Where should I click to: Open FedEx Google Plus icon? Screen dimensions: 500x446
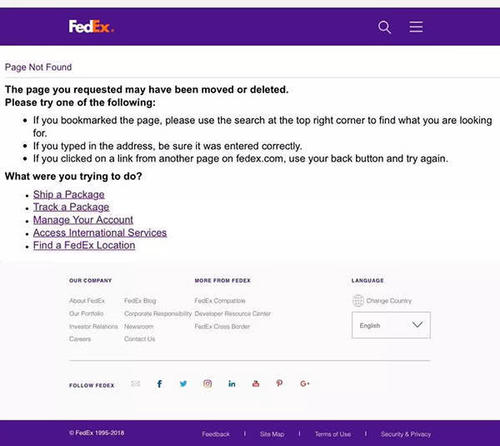[x=305, y=384]
